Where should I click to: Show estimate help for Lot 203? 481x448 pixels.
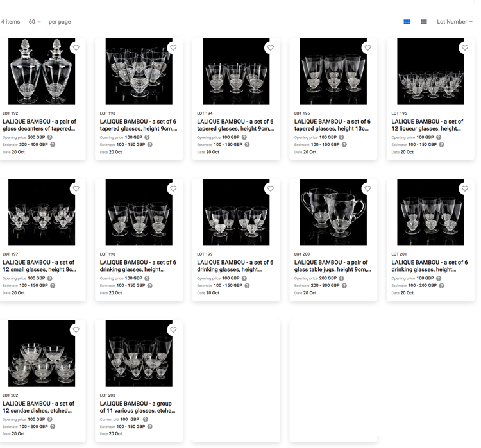pyautogui.click(x=149, y=427)
